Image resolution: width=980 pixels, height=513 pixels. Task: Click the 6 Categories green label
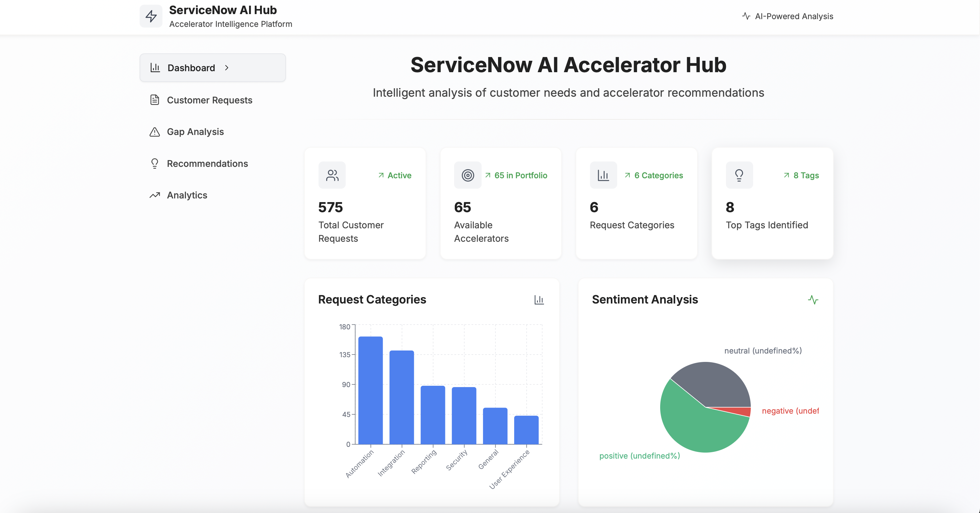(658, 176)
